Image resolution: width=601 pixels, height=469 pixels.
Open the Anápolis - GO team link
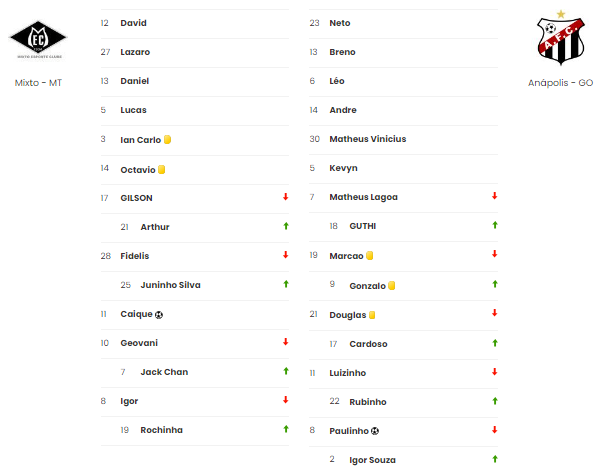[x=560, y=83]
